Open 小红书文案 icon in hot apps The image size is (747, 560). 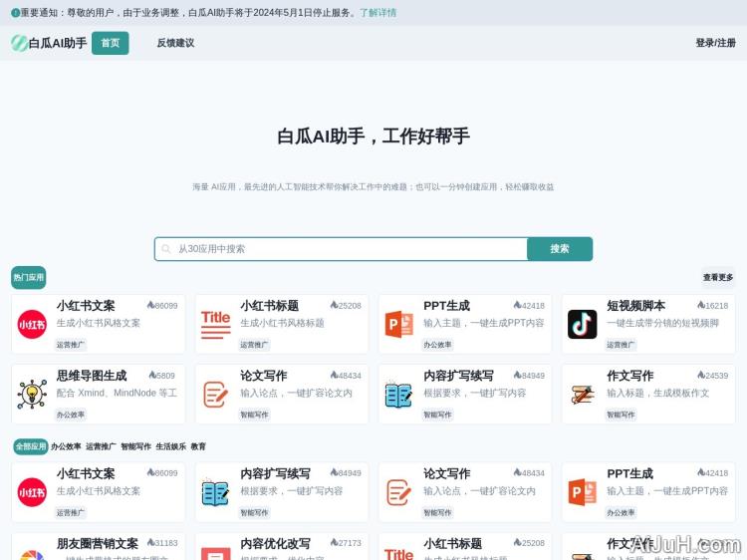click(x=32, y=324)
